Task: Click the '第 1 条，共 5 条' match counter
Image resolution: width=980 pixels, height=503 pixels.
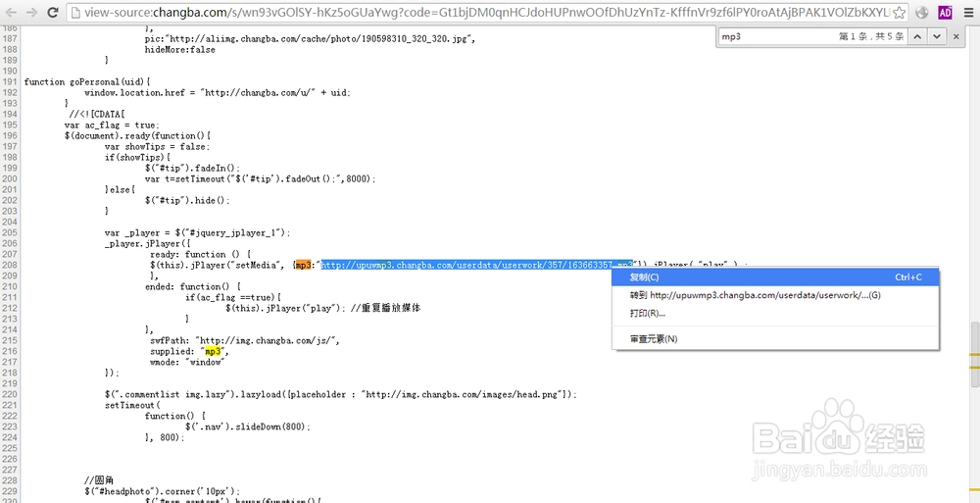Action: click(871, 37)
